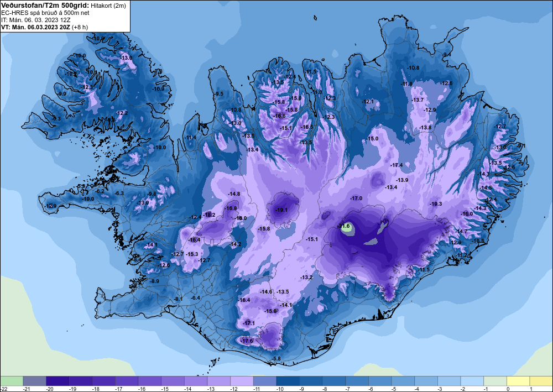Click the -5.8 temperature value on the south coast
The image size is (553, 392).
click(276, 359)
